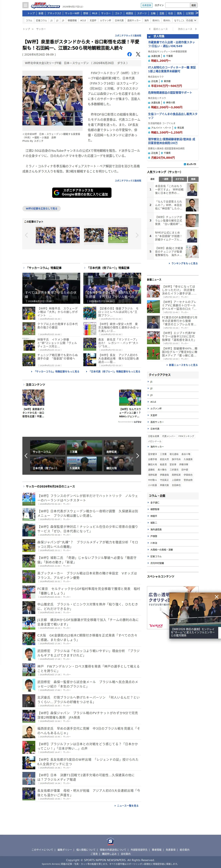Select サッカーW杯 in main navigation
The width and height of the screenshot is (221, 868).
[x=72, y=13]
